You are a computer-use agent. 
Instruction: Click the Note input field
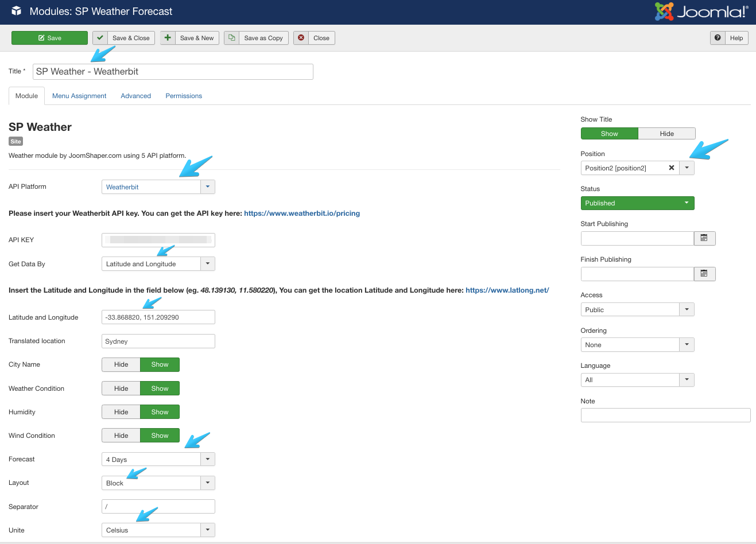666,415
